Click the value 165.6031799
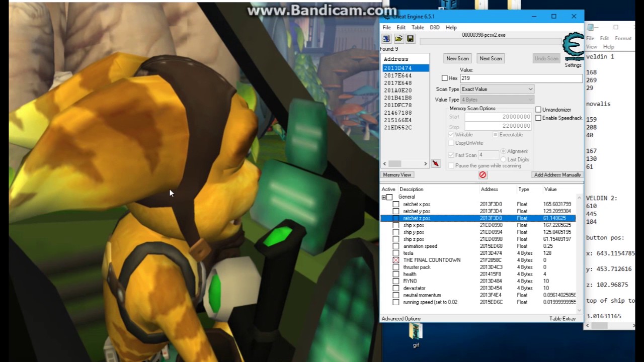 (x=557, y=204)
